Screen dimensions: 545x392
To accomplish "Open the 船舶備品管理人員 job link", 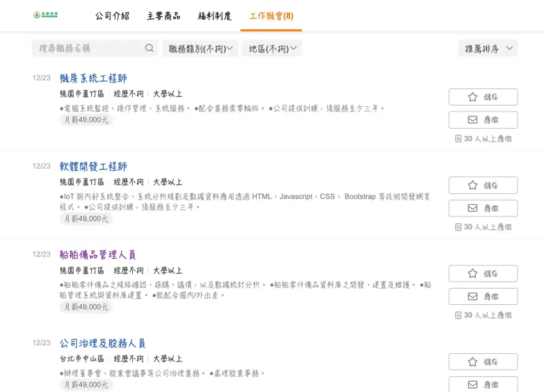I will [97, 255].
